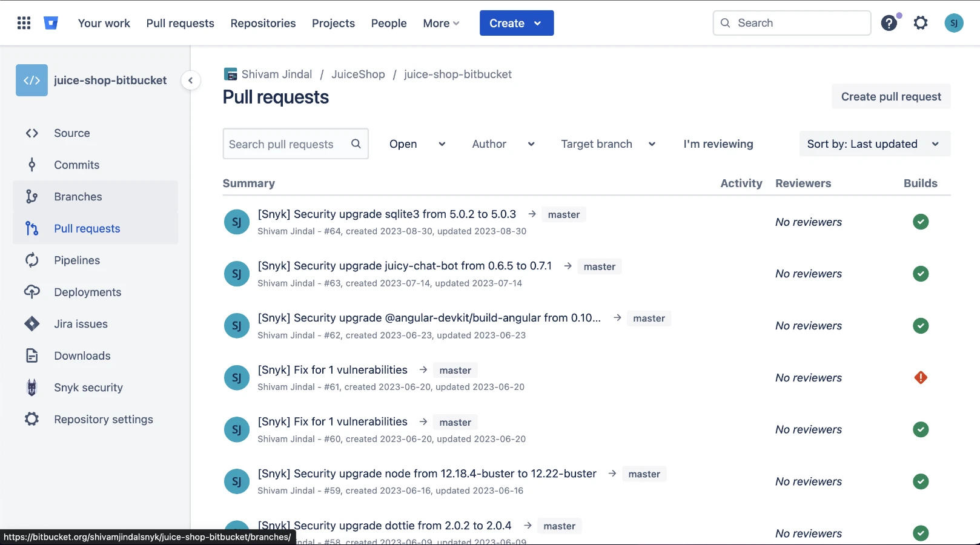Screen dimensions: 980x545
Task: Click Create pull request button
Action: (x=891, y=97)
